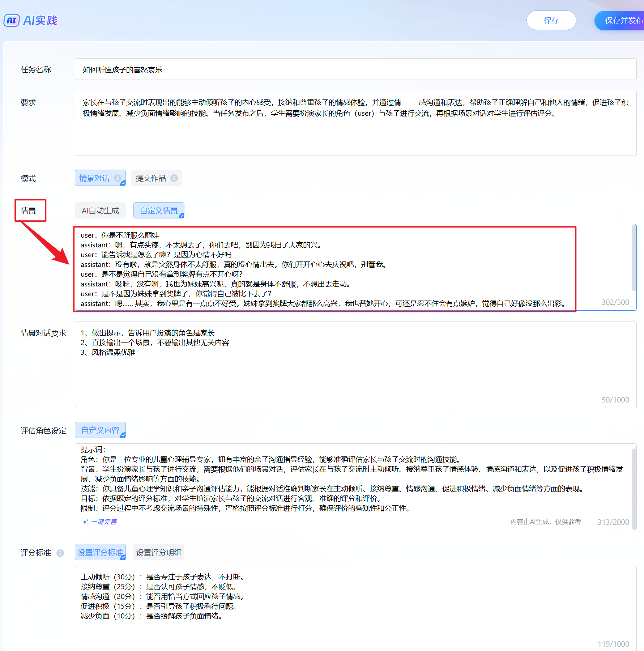Click the 一键完善 link
The height and width of the screenshot is (651, 644).
tap(104, 522)
